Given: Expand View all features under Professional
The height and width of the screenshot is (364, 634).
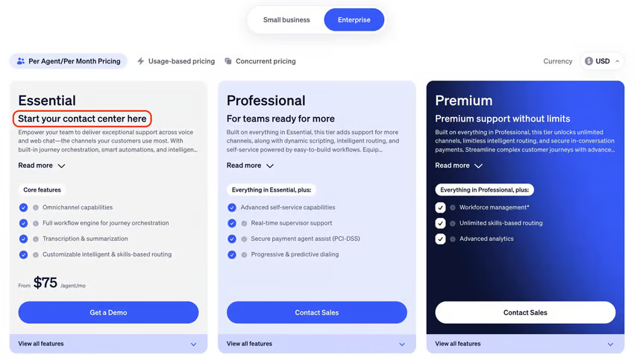Looking at the screenshot, I should pos(316,344).
